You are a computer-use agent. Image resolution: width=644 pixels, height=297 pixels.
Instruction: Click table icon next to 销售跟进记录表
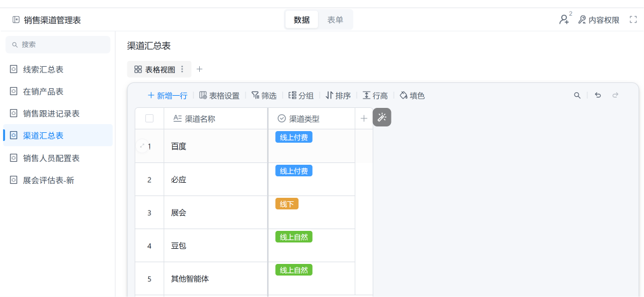tap(13, 114)
